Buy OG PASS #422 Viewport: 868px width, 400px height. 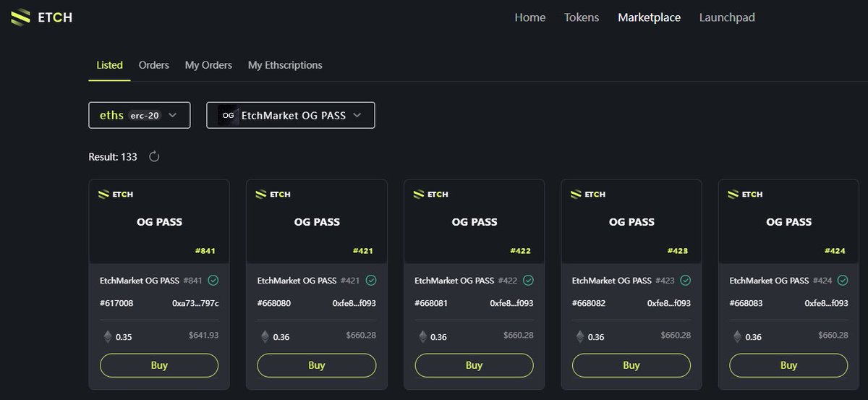point(474,365)
